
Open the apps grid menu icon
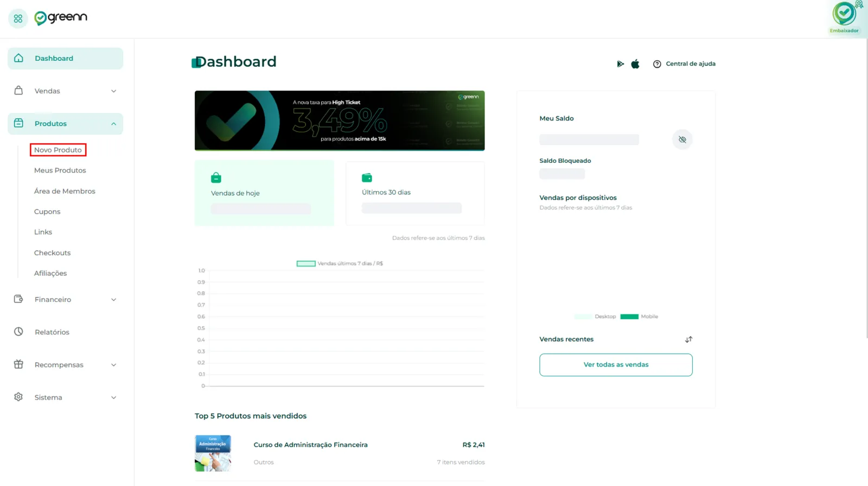pyautogui.click(x=18, y=18)
